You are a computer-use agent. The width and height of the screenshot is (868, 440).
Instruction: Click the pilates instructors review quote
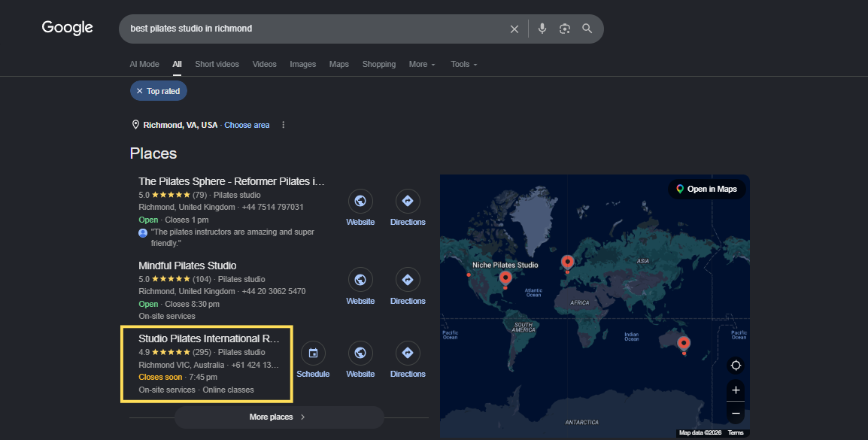(232, 238)
